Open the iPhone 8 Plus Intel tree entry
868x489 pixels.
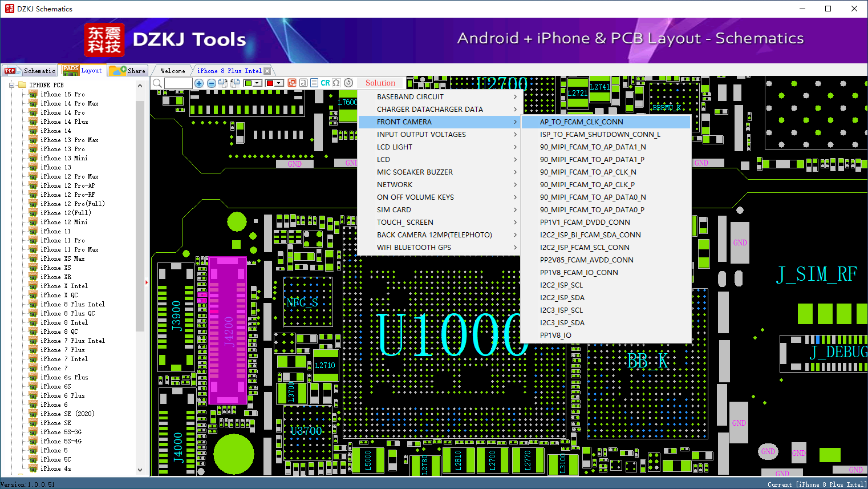[x=72, y=304]
